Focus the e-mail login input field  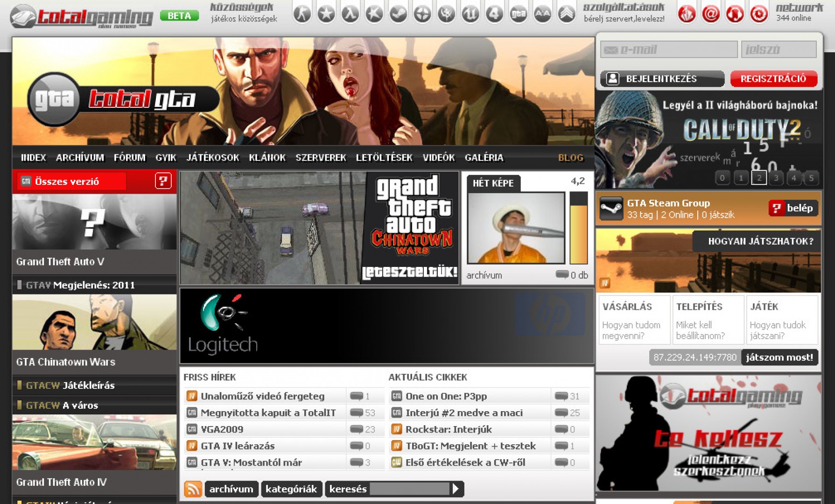(x=668, y=49)
